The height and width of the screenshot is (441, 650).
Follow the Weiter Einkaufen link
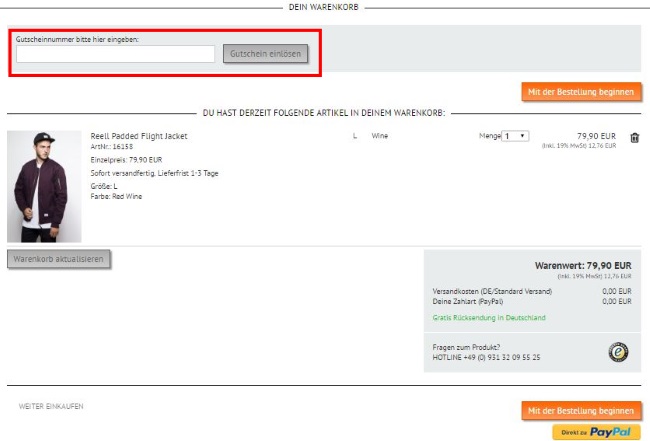coord(51,407)
